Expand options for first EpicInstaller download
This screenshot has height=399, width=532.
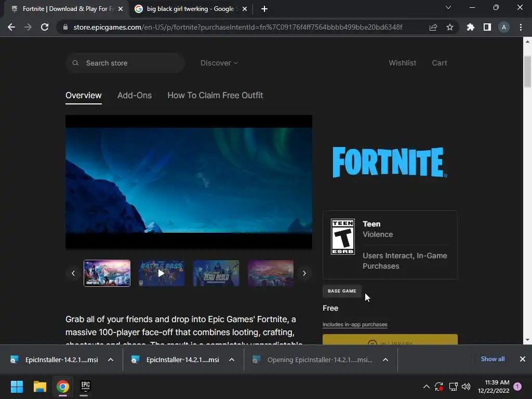coord(111,360)
